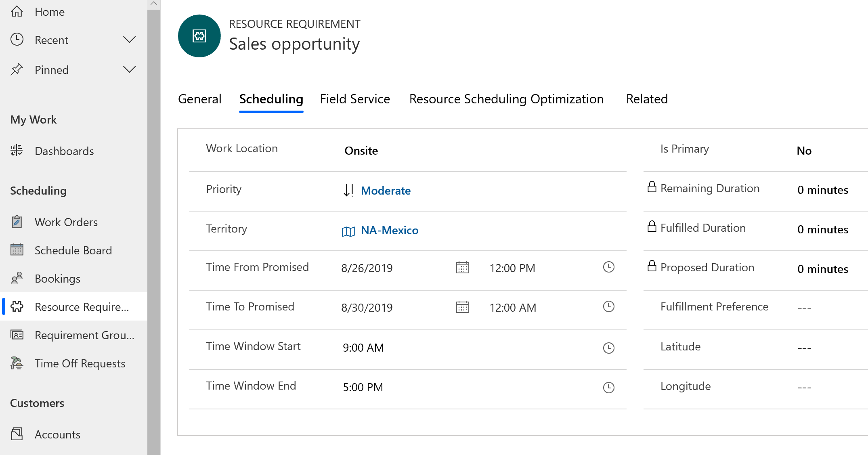Screen dimensions: 868x455
Task: Click the Time Off Requests icon in sidebar
Action: [17, 363]
